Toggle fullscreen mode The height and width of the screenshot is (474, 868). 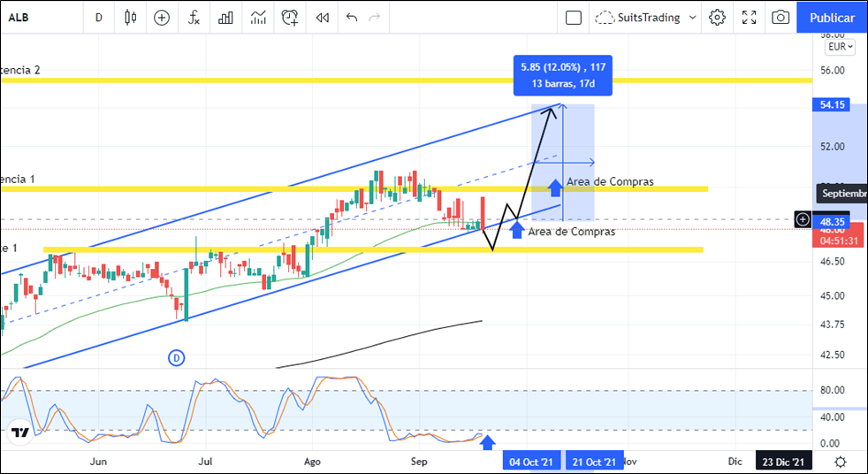coord(750,17)
